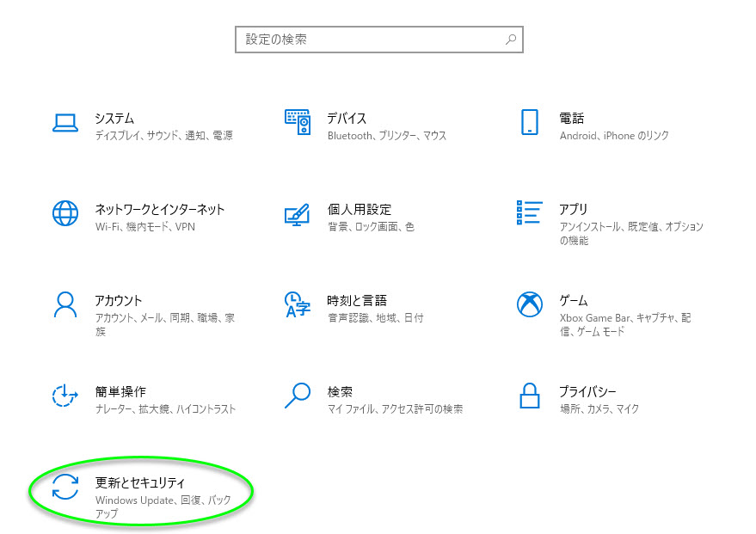
Task: Click the Search magnifier category icon
Action: point(298,396)
